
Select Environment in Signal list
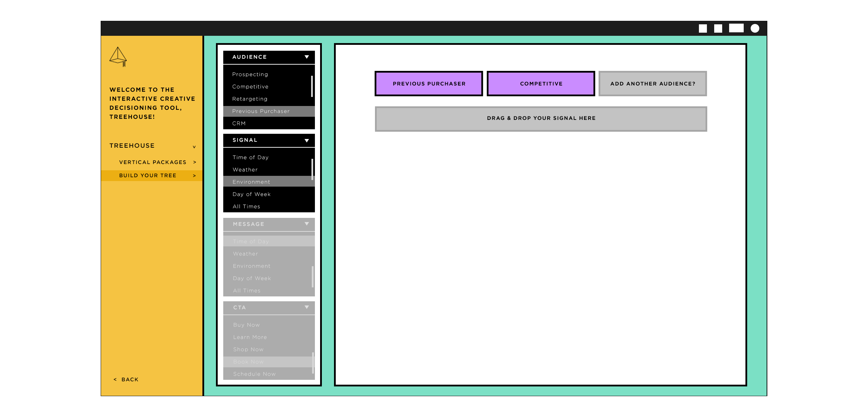(x=269, y=182)
